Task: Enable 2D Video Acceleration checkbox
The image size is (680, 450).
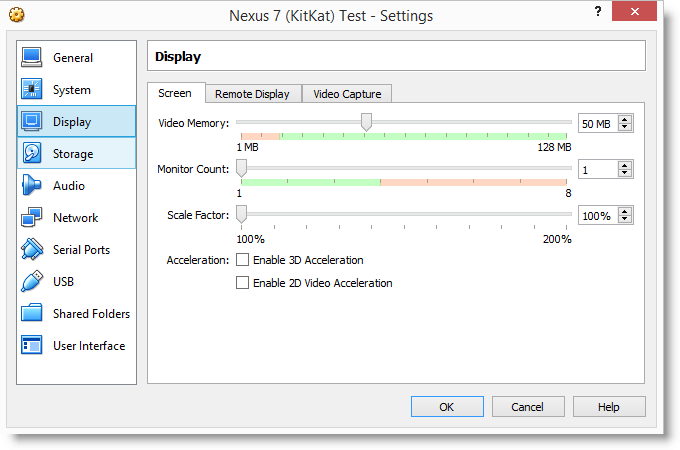Action: point(242,283)
